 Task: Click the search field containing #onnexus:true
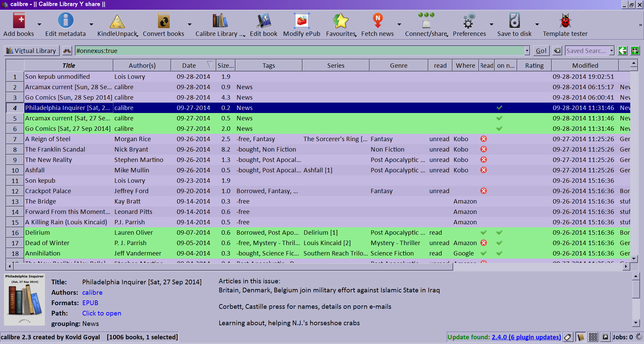coord(300,51)
